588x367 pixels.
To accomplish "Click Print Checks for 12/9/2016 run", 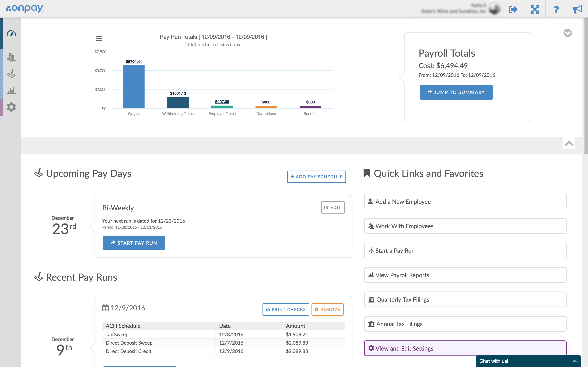I will click(x=286, y=310).
